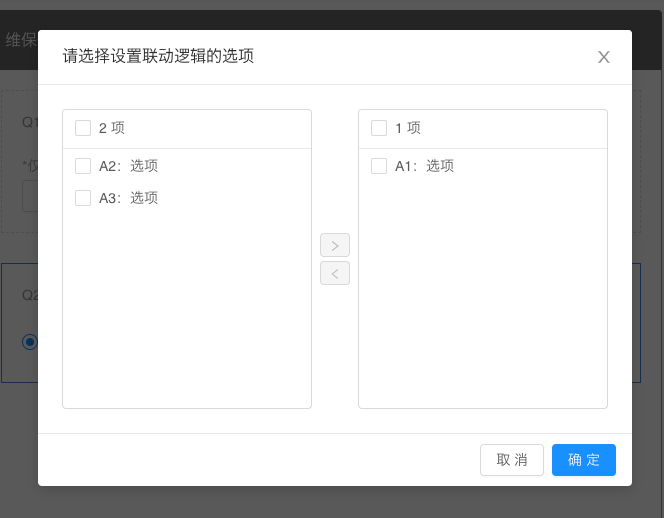Screen dimensions: 664x518
Task: Select the radio button in background Q2 card
Action: point(30,342)
